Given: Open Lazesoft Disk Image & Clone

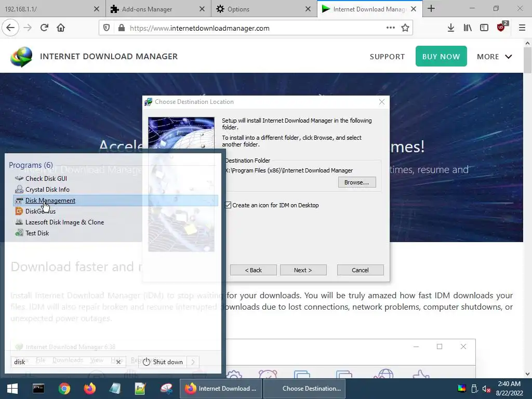Looking at the screenshot, I should coord(64,222).
